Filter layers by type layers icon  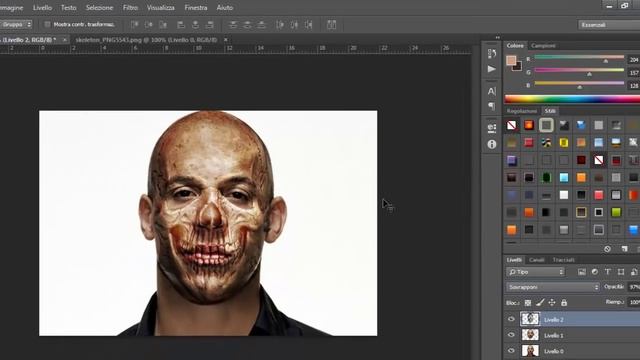pyautogui.click(x=608, y=272)
